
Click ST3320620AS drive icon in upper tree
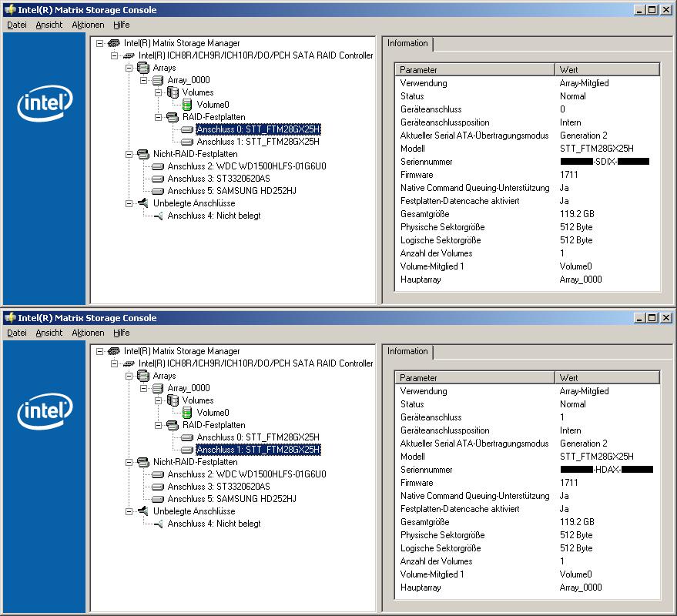pos(158,179)
